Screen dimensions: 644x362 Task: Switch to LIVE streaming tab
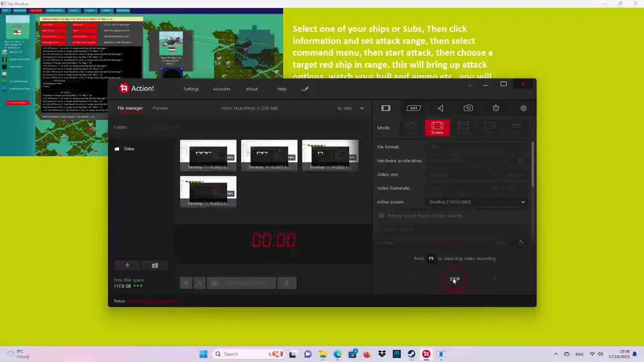point(414,108)
